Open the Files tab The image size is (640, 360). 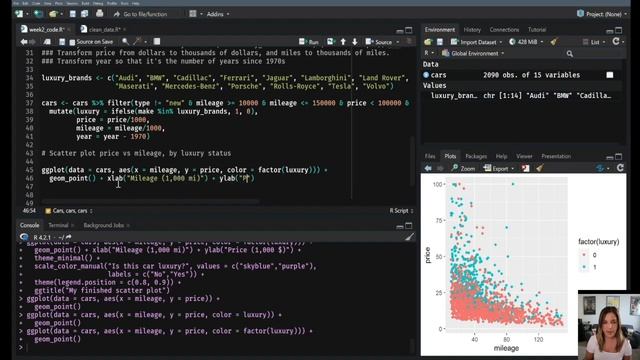coord(430,156)
